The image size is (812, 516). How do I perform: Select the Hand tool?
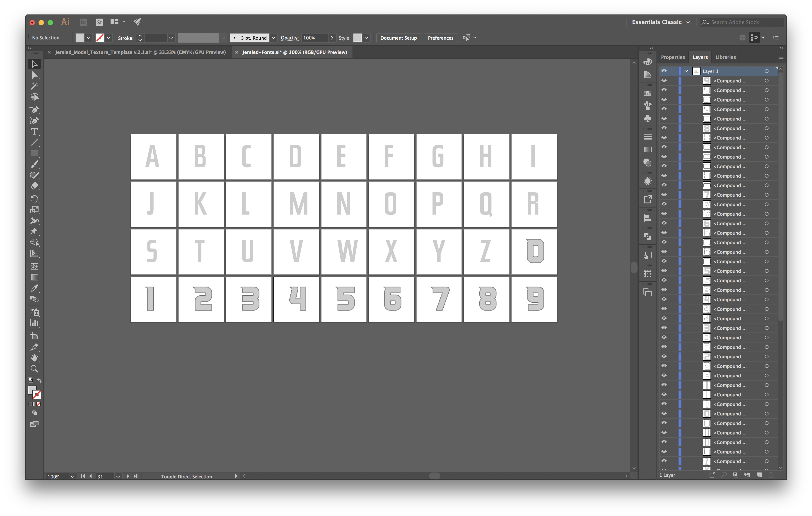(34, 357)
